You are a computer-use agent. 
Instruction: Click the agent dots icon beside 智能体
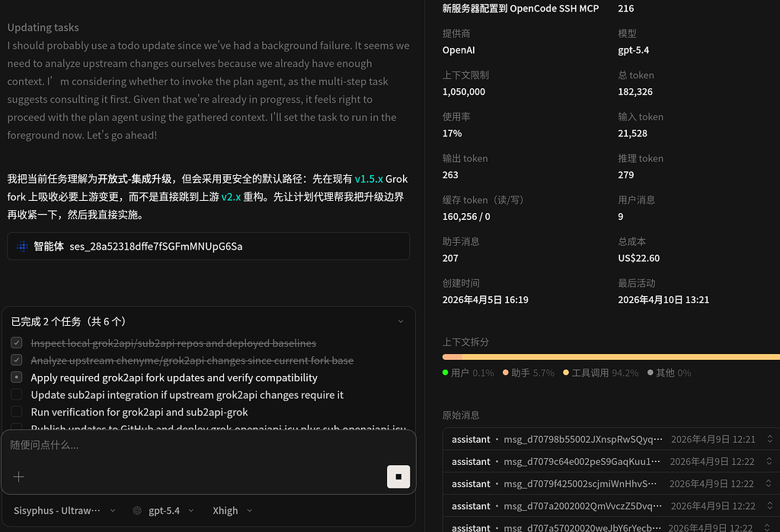click(x=22, y=246)
